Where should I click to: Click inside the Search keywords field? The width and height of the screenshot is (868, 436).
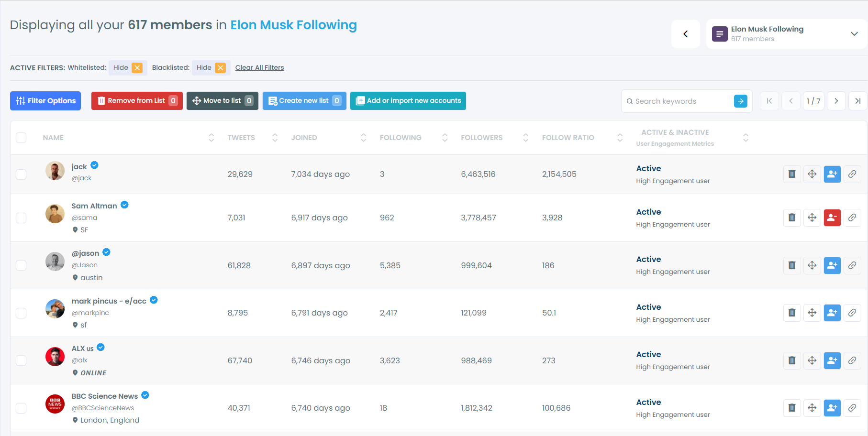coord(679,101)
